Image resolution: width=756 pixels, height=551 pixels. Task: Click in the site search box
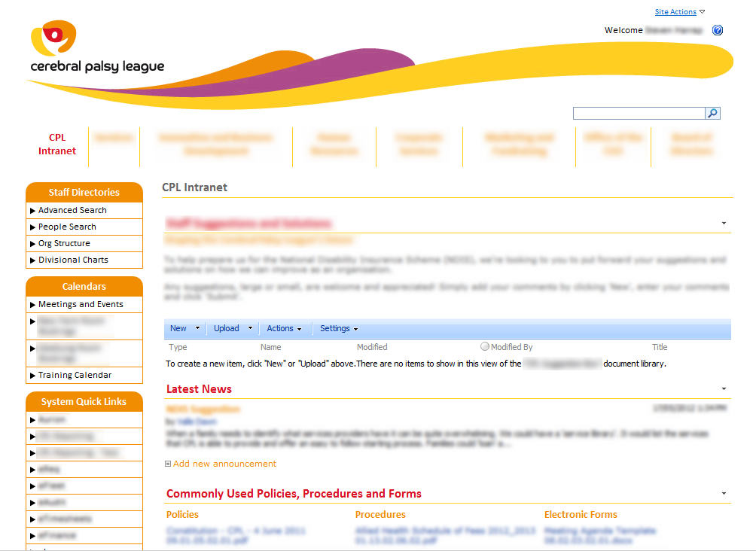point(639,113)
